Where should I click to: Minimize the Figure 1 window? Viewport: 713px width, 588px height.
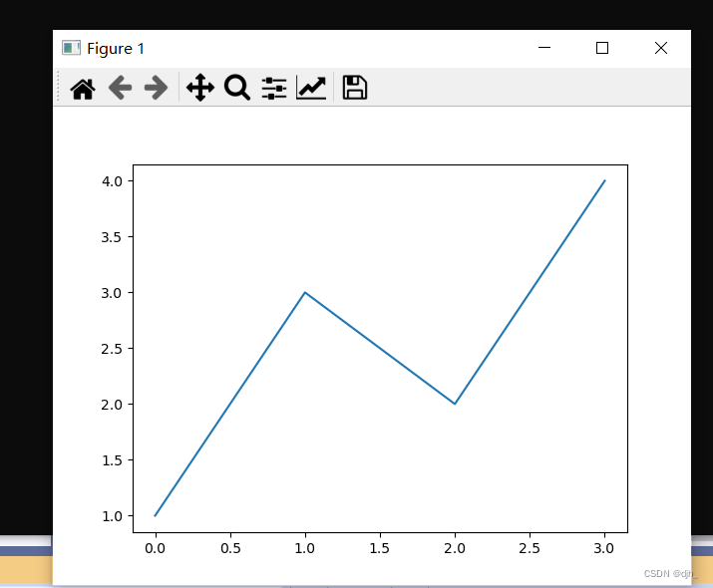tap(544, 48)
